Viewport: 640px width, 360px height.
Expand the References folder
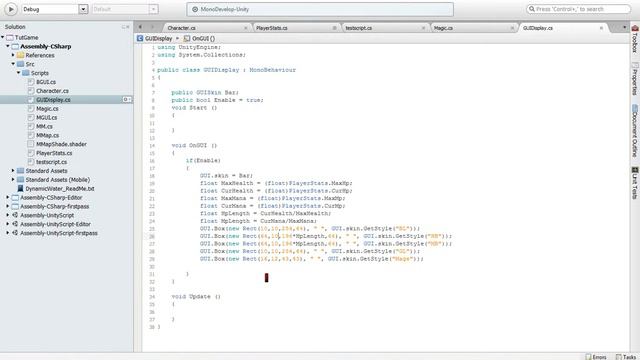pyautogui.click(x=13, y=55)
